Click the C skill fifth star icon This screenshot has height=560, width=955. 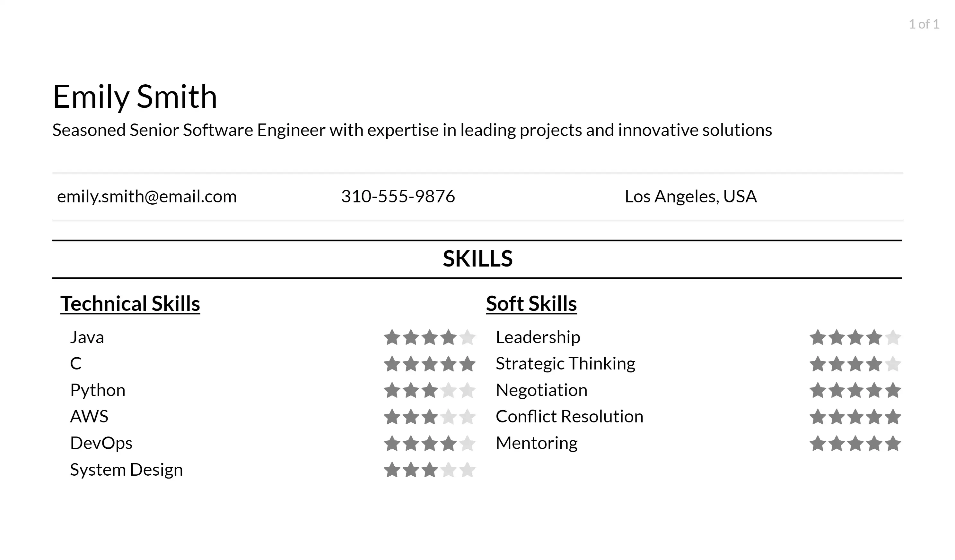468,364
